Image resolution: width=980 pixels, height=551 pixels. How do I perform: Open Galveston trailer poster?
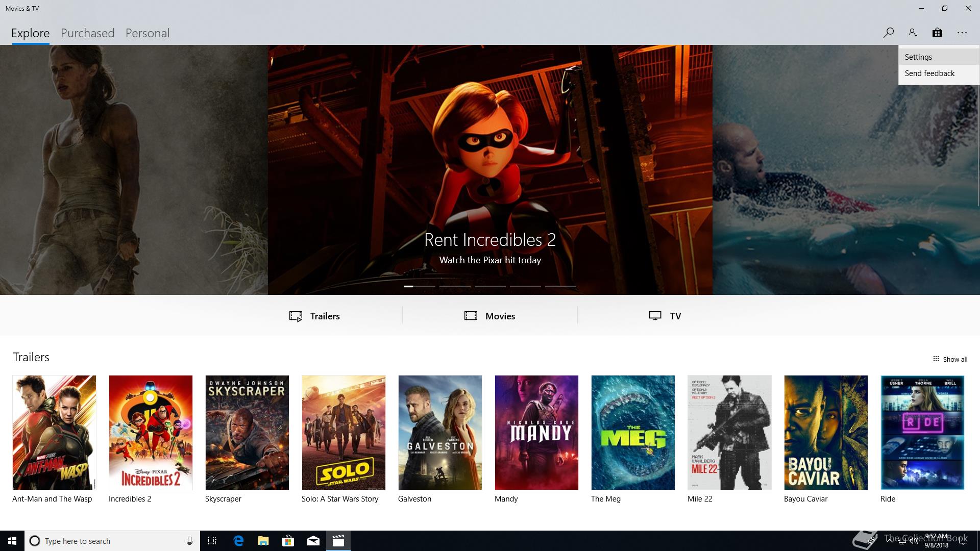440,433
